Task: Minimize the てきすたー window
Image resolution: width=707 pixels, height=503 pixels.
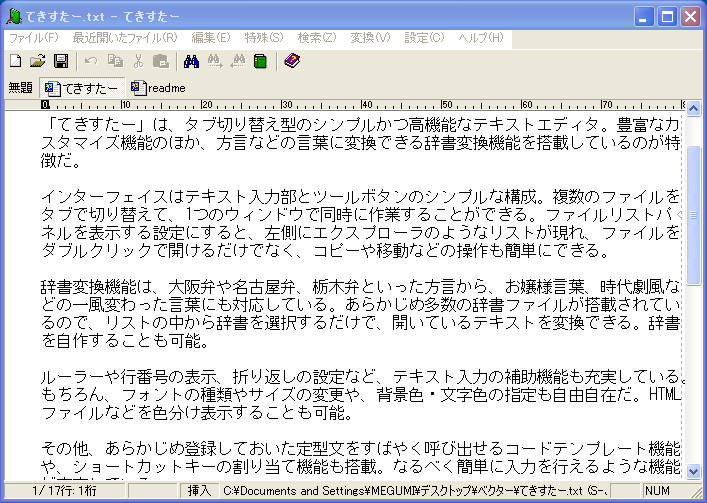Action: pos(644,17)
